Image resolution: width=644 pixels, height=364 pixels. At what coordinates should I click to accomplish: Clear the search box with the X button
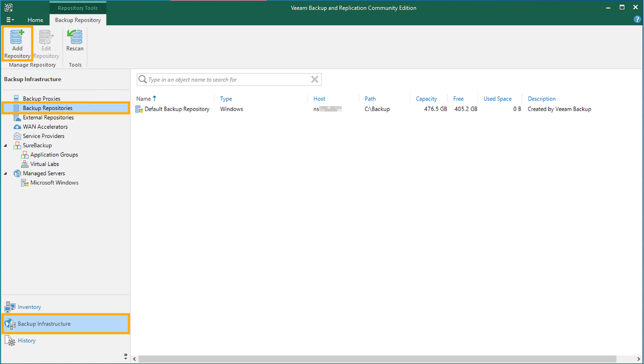coord(315,79)
